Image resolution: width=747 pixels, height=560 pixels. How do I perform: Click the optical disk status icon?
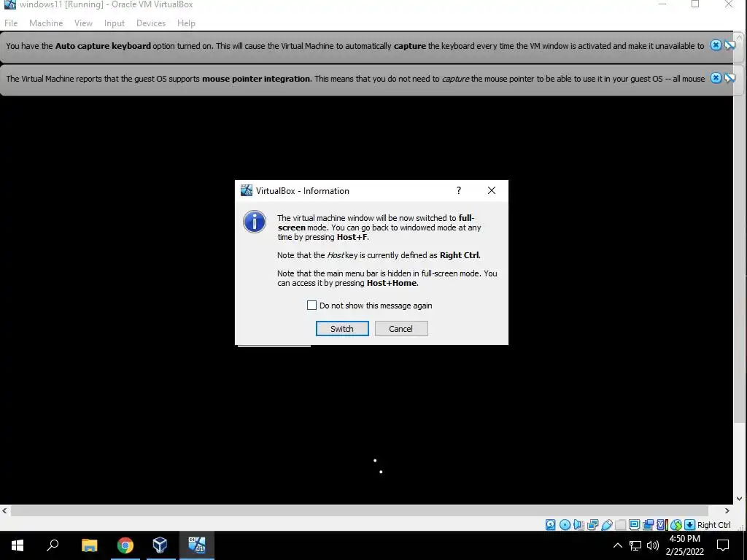[x=565, y=525]
